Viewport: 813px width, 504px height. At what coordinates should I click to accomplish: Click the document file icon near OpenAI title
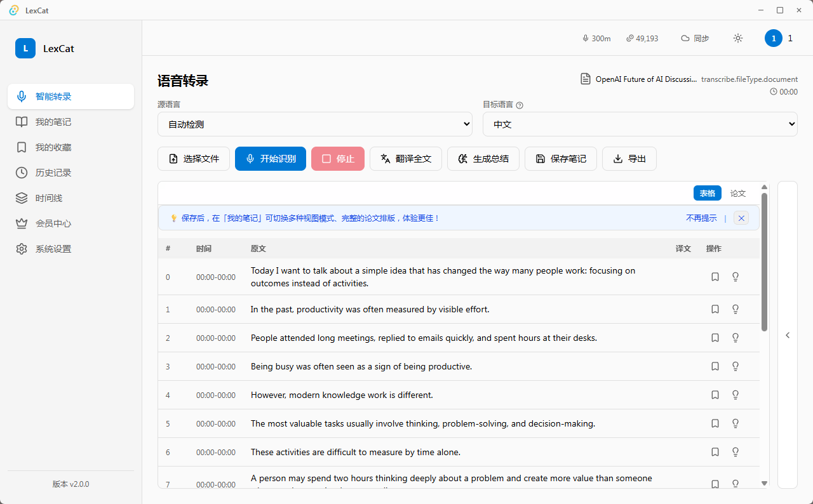coord(586,79)
